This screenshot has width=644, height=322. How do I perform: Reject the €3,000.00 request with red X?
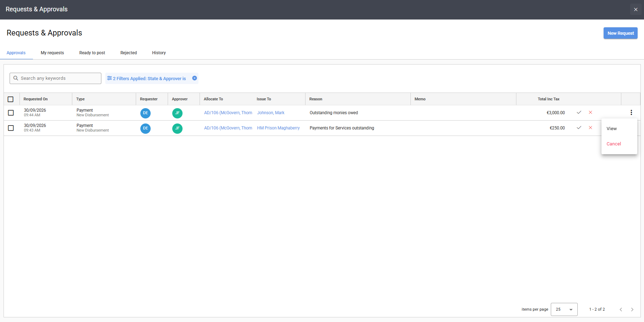[x=590, y=112]
